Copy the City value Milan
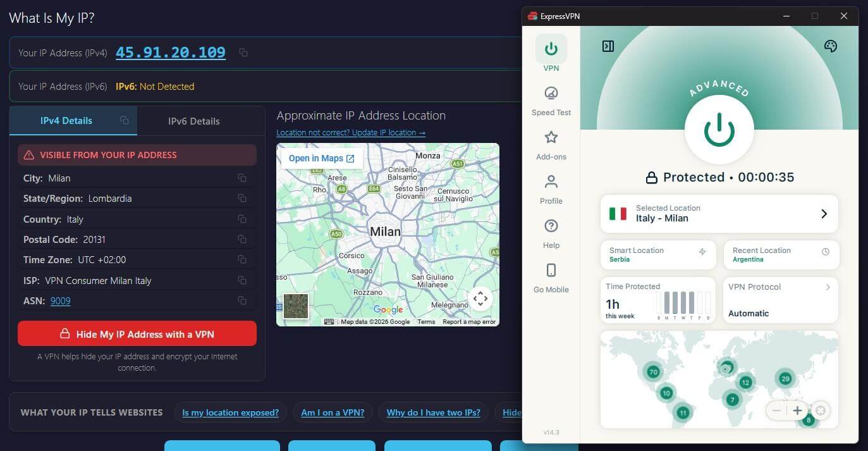This screenshot has width=868, height=451. tap(242, 178)
